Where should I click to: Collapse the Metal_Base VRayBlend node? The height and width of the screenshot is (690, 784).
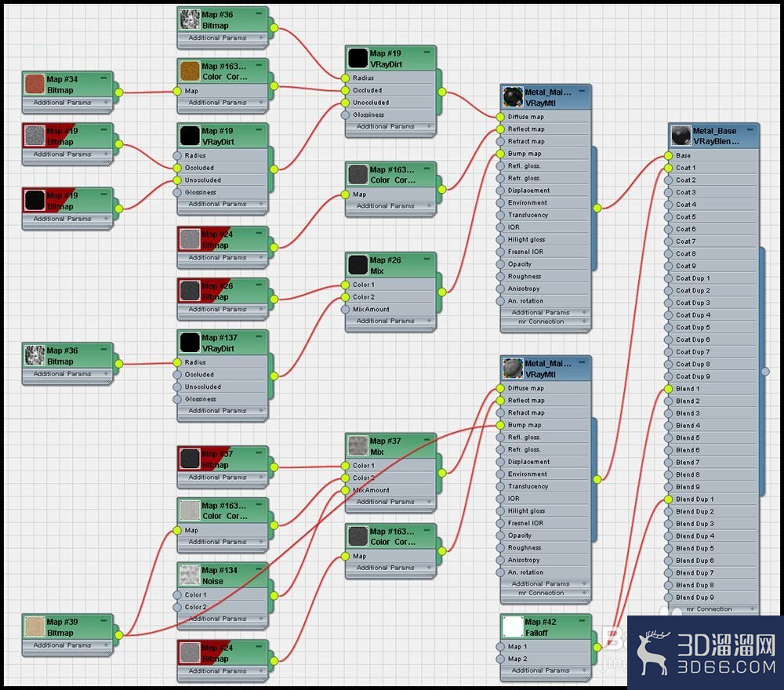point(750,130)
